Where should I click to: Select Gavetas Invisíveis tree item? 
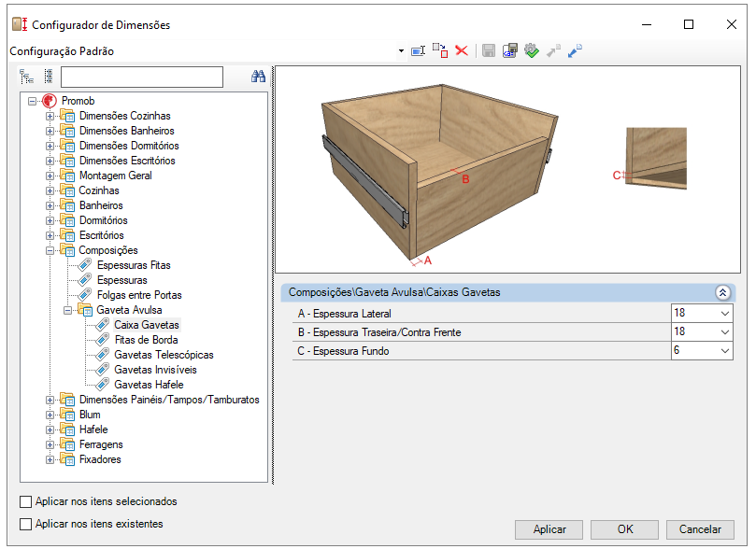click(x=155, y=370)
